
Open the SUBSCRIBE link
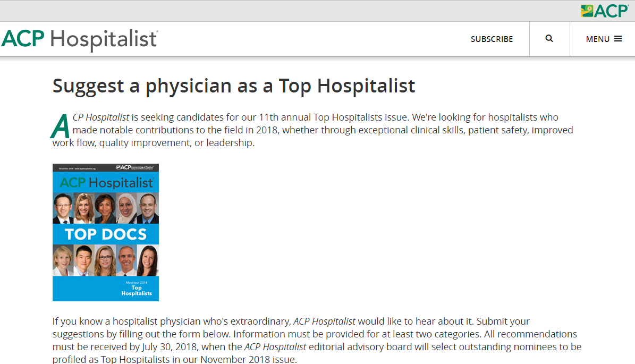(492, 39)
